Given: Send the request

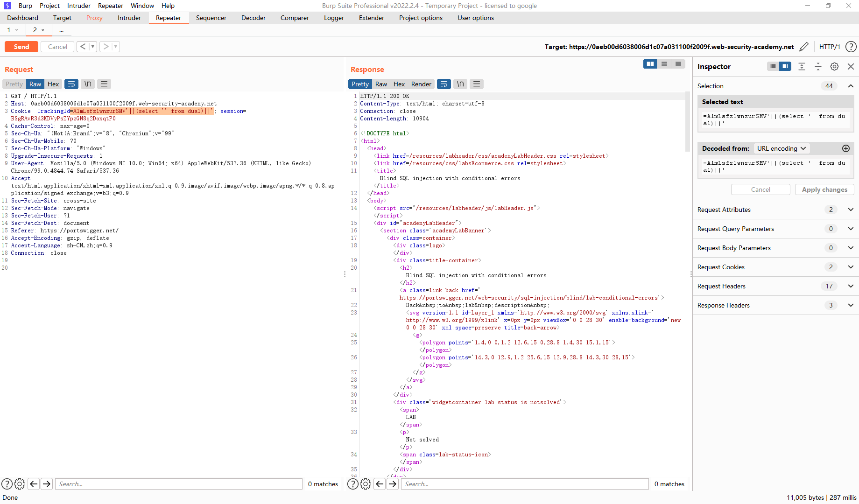Looking at the screenshot, I should click(21, 47).
